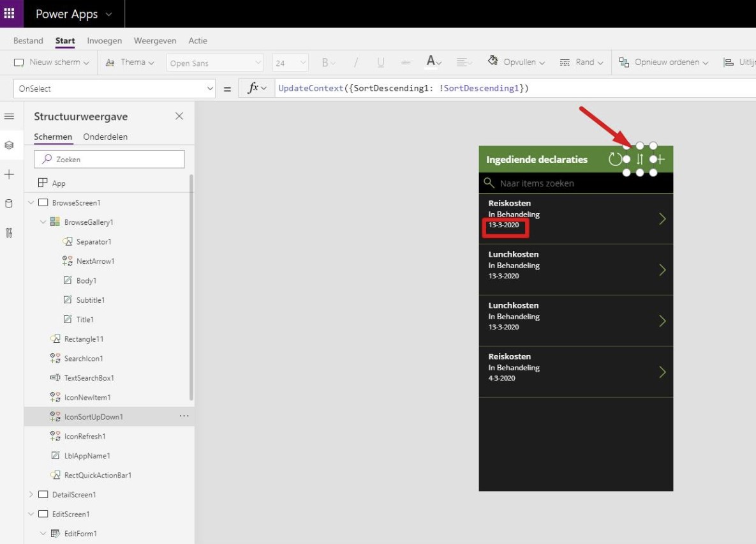Open the Microsoft app launcher waffle icon

pyautogui.click(x=9, y=13)
